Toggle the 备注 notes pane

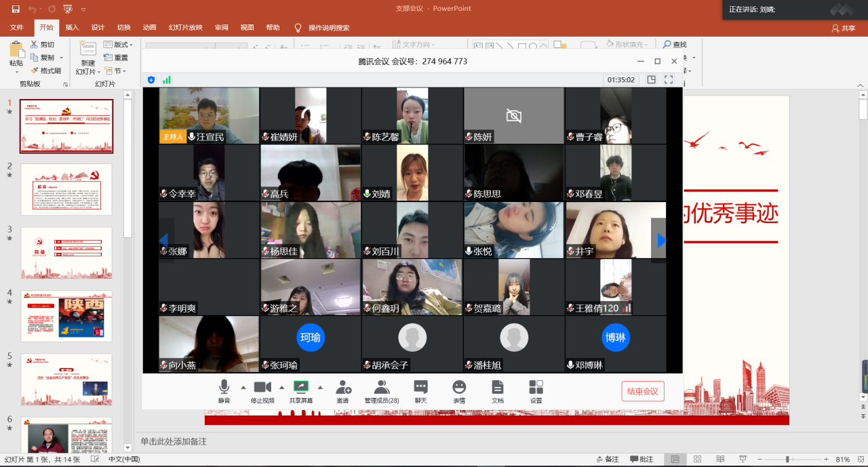tap(606, 460)
